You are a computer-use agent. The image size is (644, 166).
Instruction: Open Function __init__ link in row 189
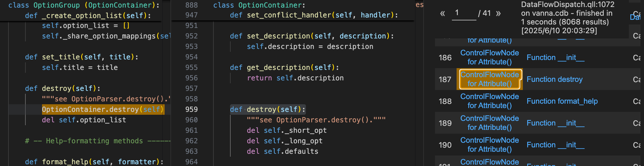555,123
